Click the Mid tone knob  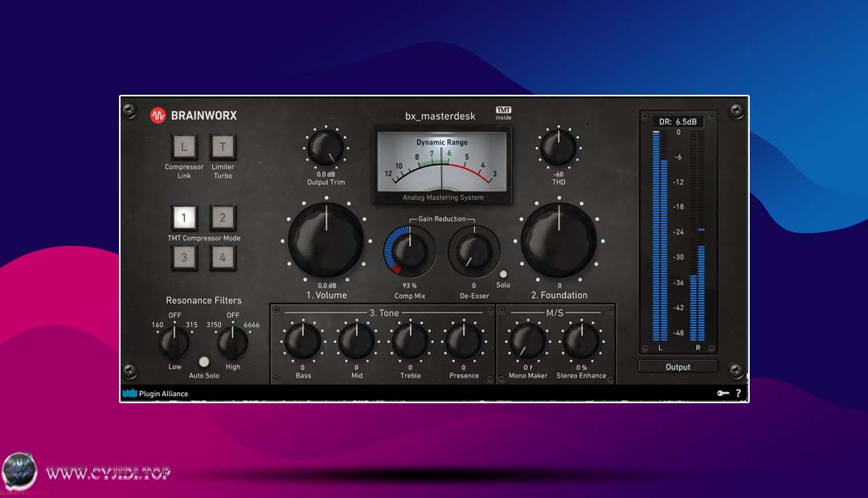(x=357, y=341)
